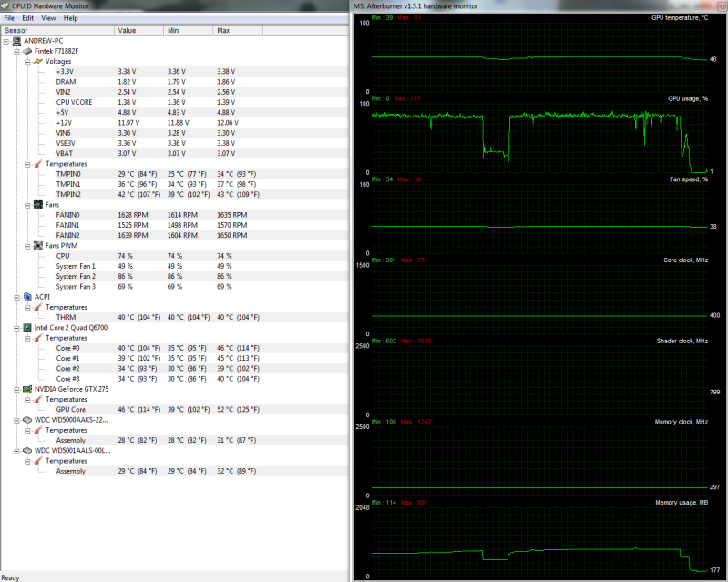Click the 1628 RPM value of FANIN0

133,215
